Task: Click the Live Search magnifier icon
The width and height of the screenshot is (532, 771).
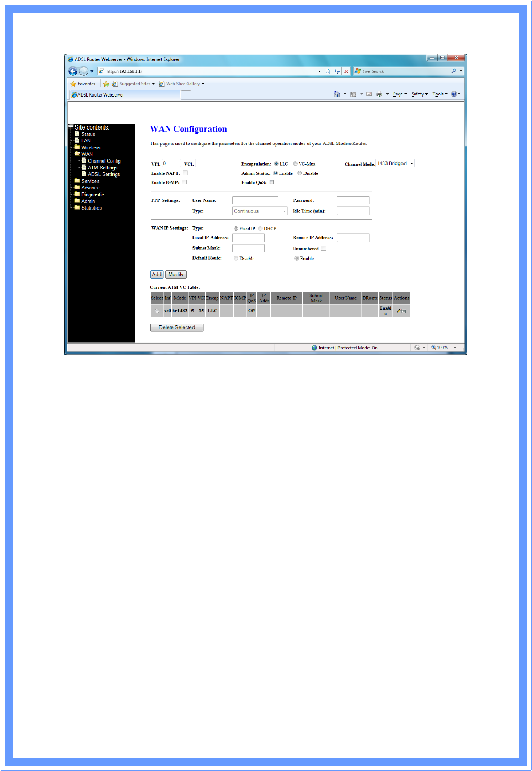Action: 454,71
